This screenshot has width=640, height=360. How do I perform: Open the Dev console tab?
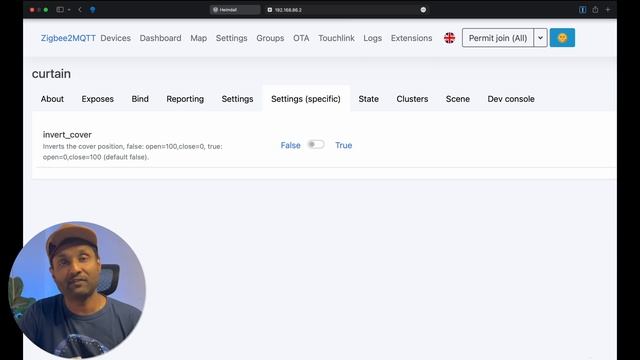tap(511, 99)
